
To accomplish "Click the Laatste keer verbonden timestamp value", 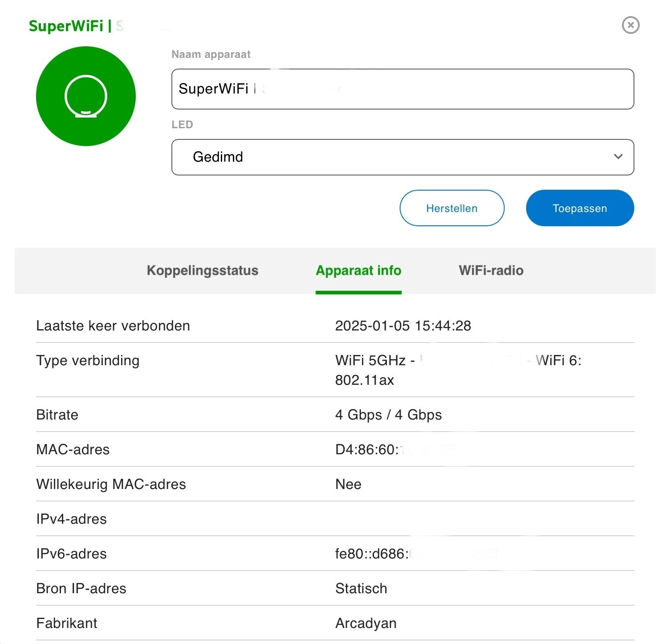I will tap(403, 326).
